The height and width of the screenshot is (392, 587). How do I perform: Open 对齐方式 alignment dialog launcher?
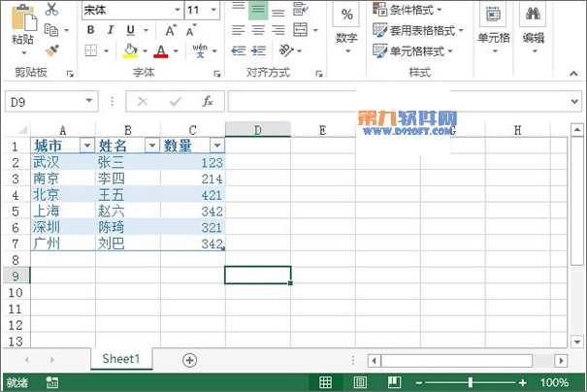point(319,74)
